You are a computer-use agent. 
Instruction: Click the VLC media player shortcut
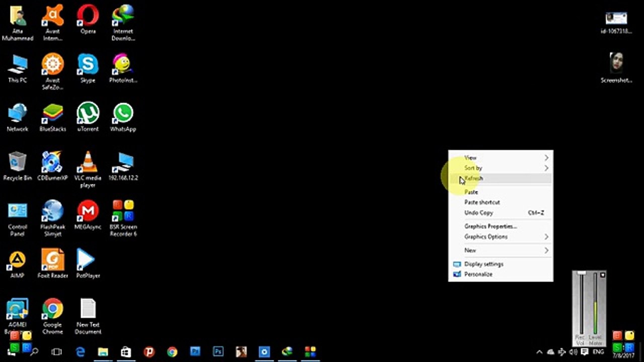click(x=88, y=169)
